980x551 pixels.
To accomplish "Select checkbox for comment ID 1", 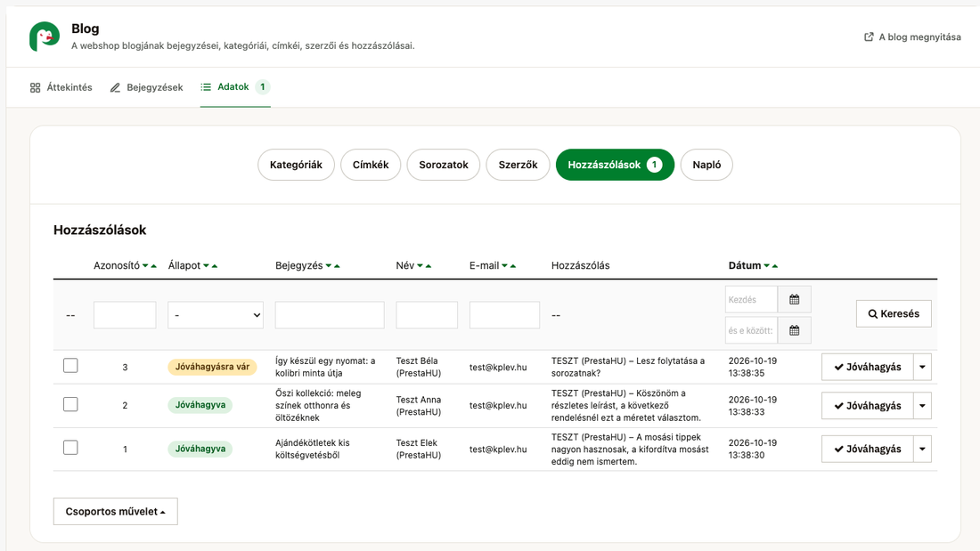I will tap(70, 447).
